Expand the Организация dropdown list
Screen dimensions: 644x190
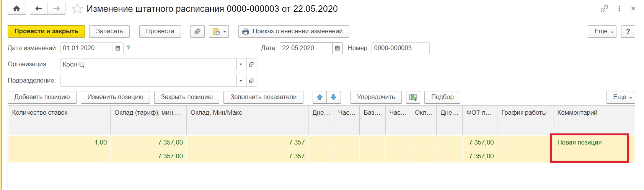[241, 64]
